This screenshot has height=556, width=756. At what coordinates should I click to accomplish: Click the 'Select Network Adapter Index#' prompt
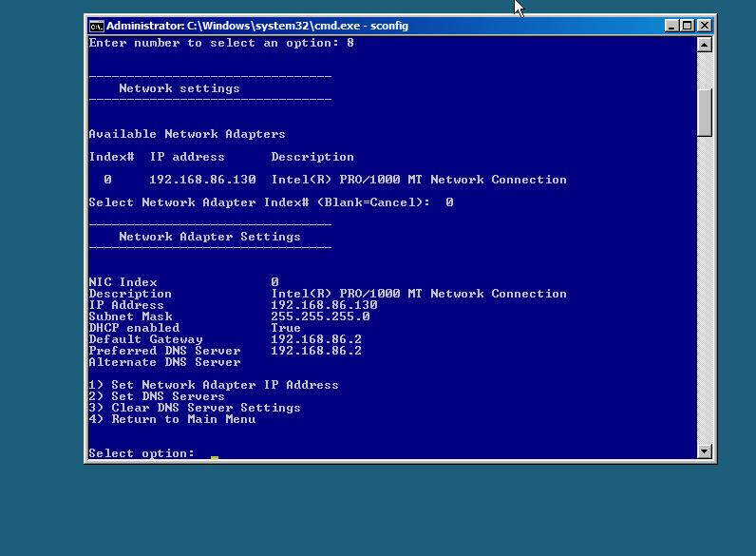tap(259, 202)
